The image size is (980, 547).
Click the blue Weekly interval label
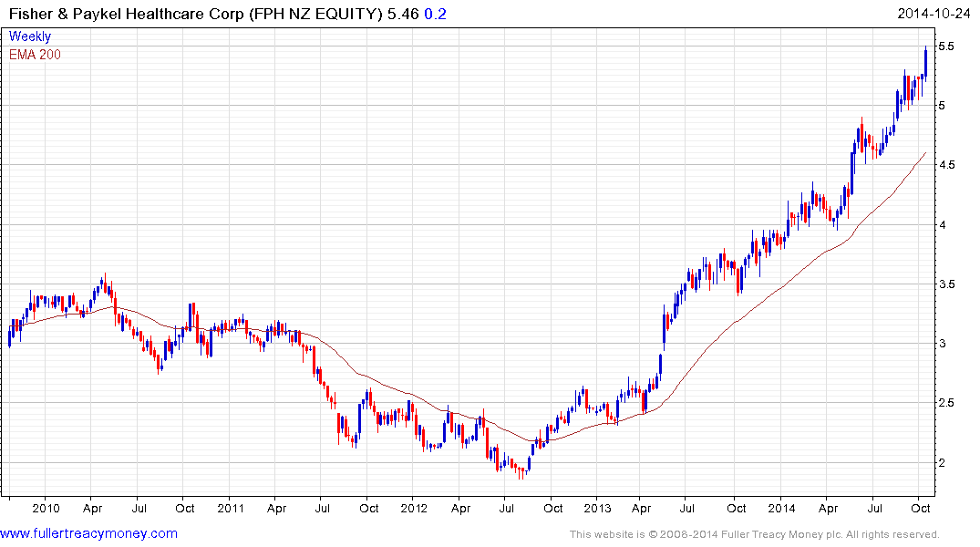[30, 36]
